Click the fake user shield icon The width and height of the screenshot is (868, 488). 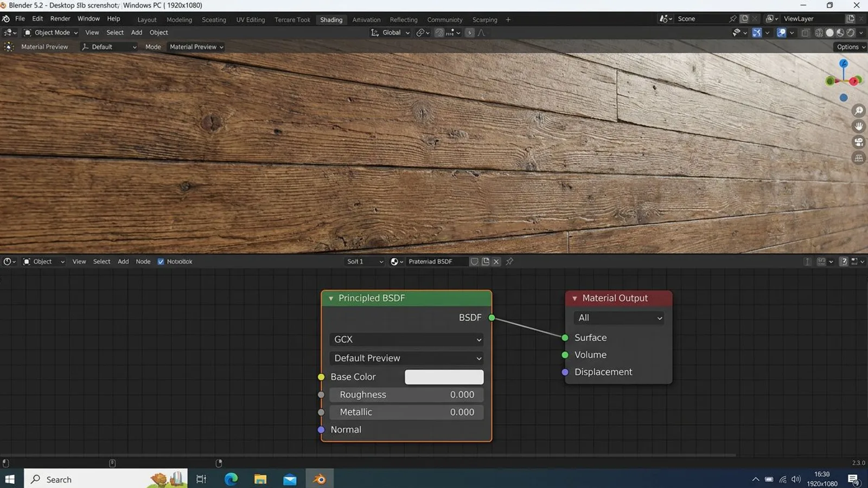[474, 261]
